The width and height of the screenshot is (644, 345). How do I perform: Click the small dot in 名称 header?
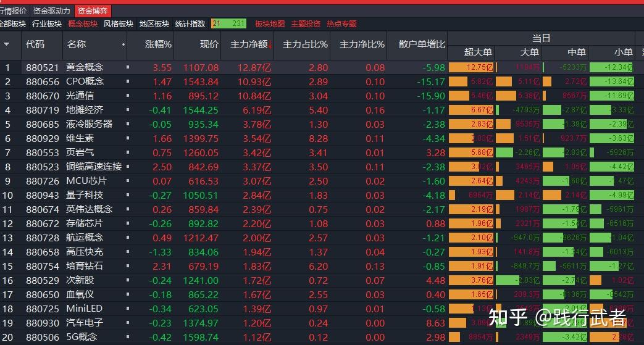pos(123,44)
